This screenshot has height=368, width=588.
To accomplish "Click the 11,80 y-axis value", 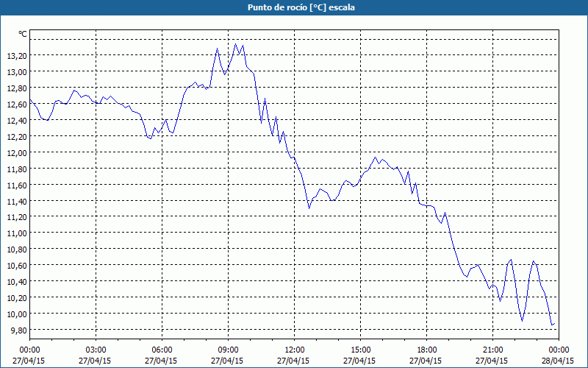I will 16,169.
